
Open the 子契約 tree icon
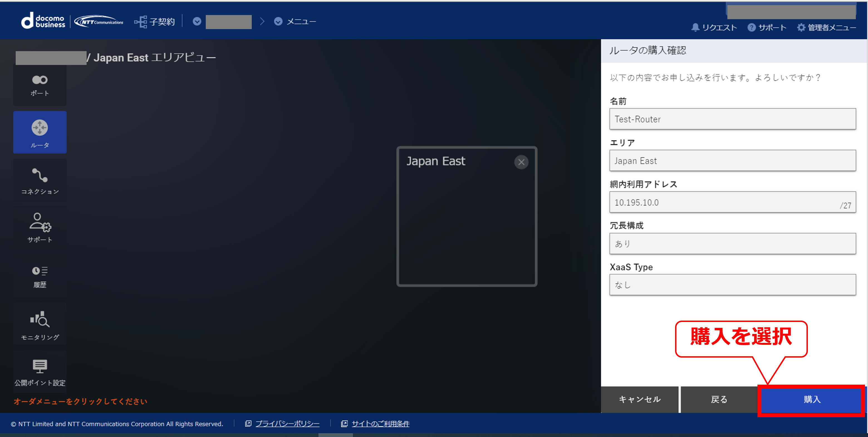point(141,22)
